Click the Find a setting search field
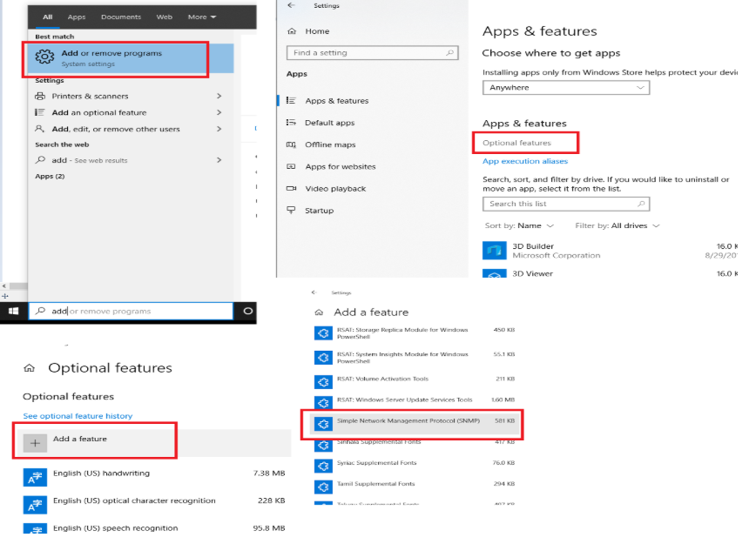 372,53
